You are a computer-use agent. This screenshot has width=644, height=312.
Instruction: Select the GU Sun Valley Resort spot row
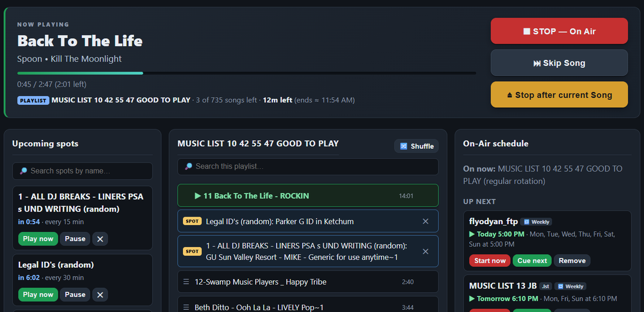pyautogui.click(x=308, y=251)
